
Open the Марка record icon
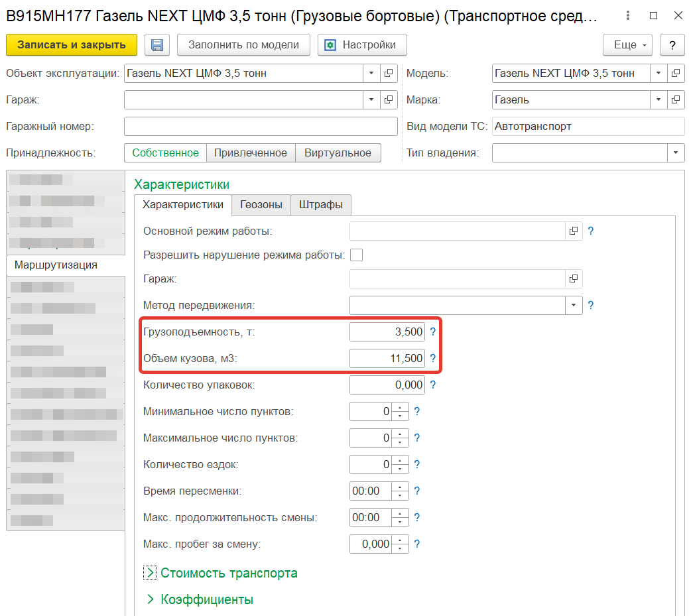click(676, 99)
